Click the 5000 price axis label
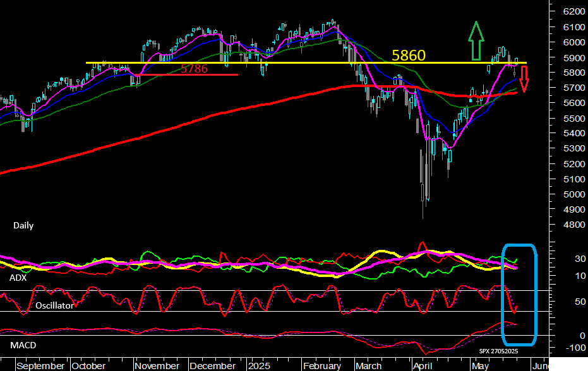The width and height of the screenshot is (588, 371). [573, 194]
